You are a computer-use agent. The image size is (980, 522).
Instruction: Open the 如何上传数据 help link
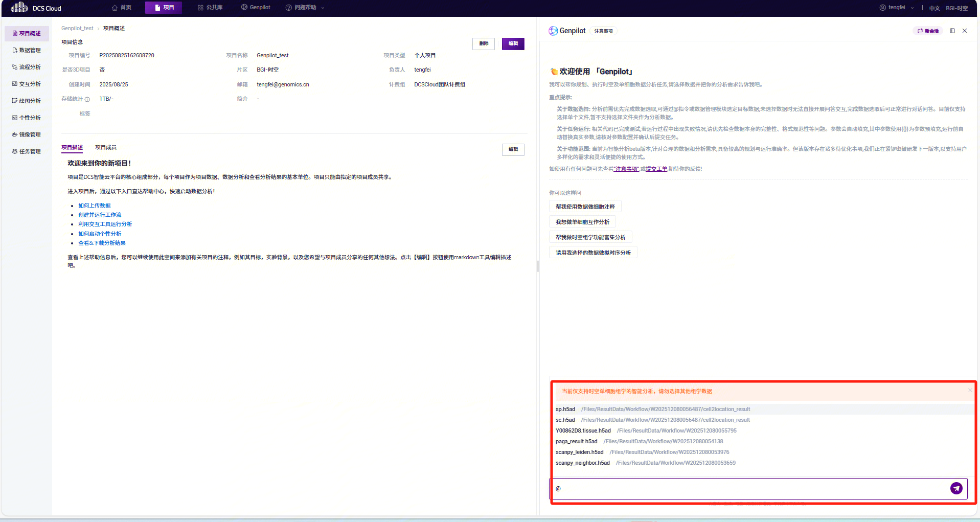point(95,206)
